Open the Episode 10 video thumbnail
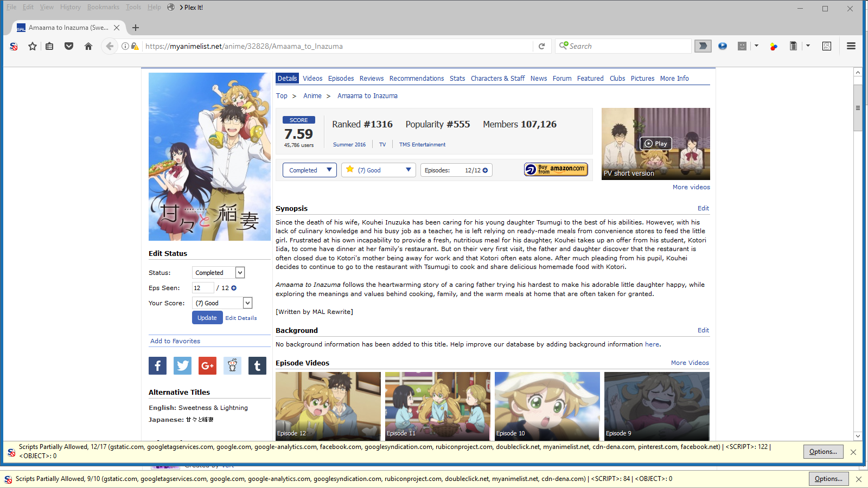 (547, 406)
